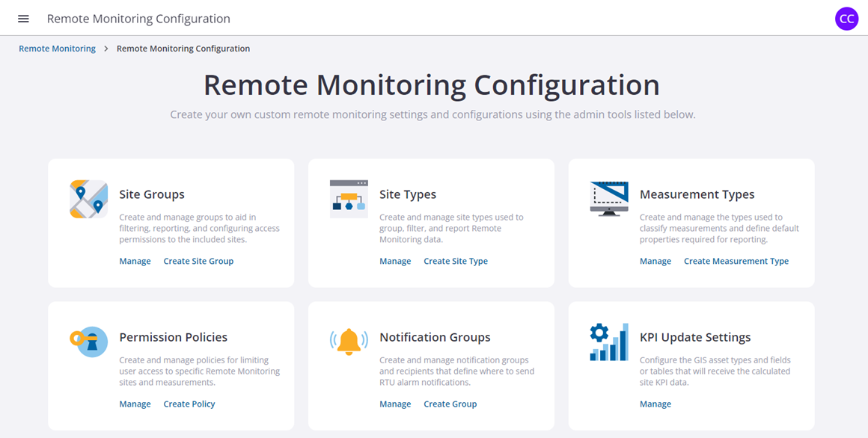Select Create Site Group link
868x438 pixels.
click(199, 261)
